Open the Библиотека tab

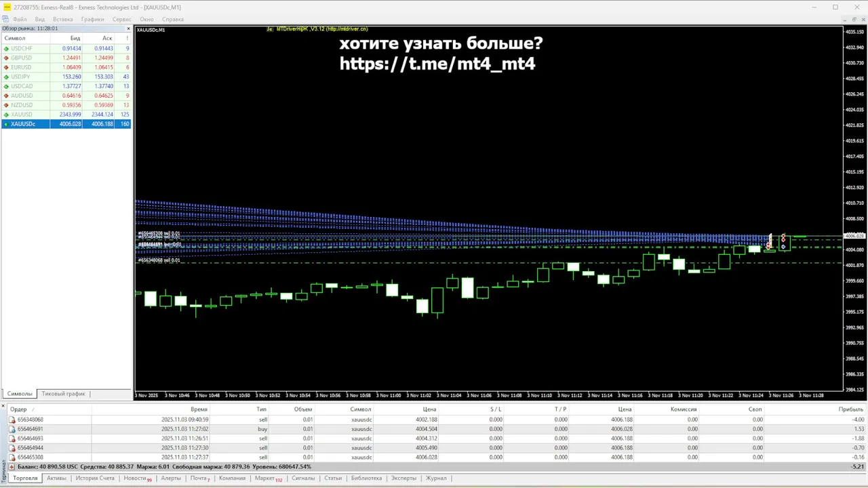click(366, 479)
